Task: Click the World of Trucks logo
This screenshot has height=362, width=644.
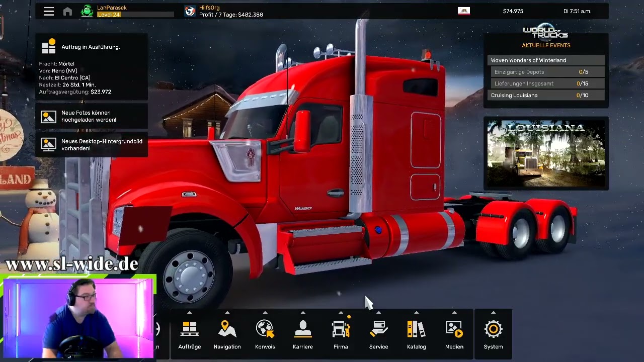Action: pos(546,31)
